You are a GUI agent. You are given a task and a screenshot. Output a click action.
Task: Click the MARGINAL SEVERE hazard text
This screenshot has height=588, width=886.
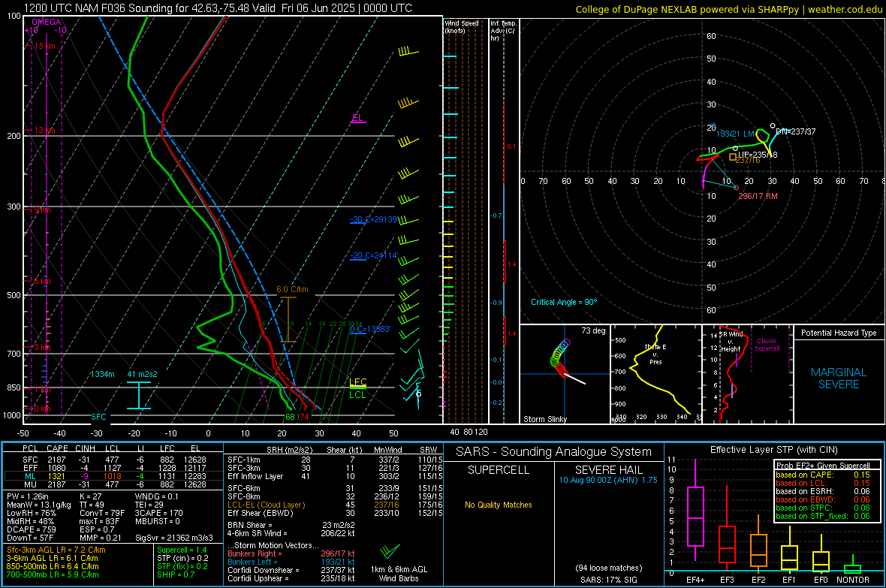pyautogui.click(x=839, y=378)
